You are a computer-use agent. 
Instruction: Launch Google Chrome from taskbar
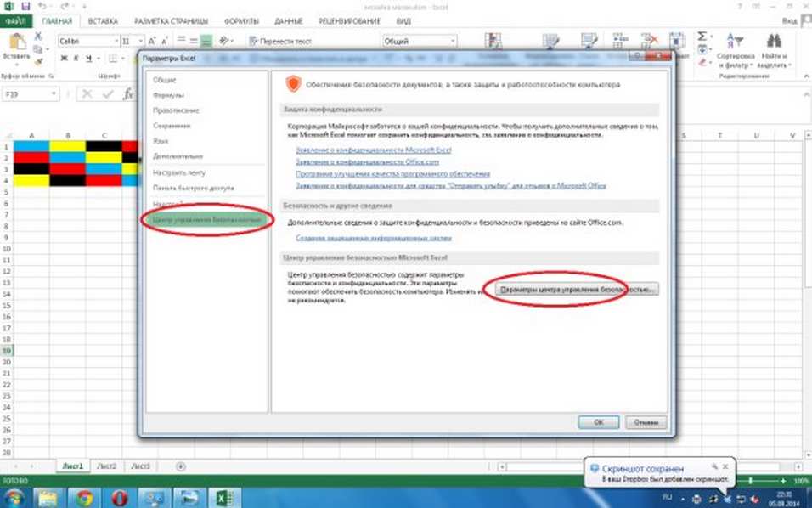(84, 498)
